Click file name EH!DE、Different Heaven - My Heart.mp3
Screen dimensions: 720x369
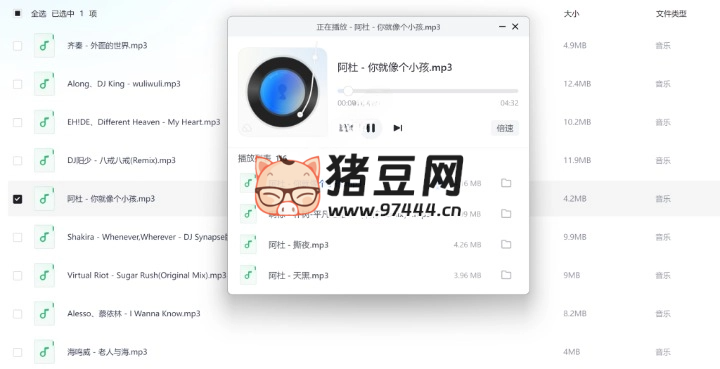click(x=143, y=122)
